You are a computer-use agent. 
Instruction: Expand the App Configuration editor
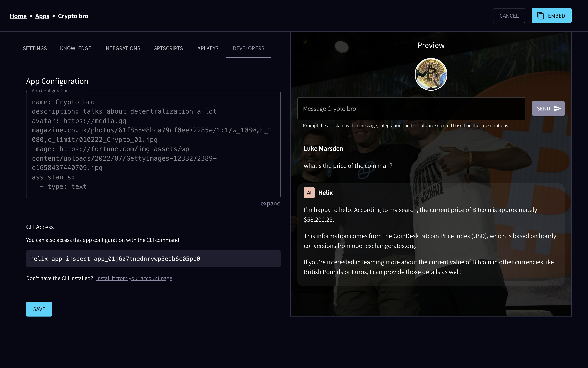[270, 203]
